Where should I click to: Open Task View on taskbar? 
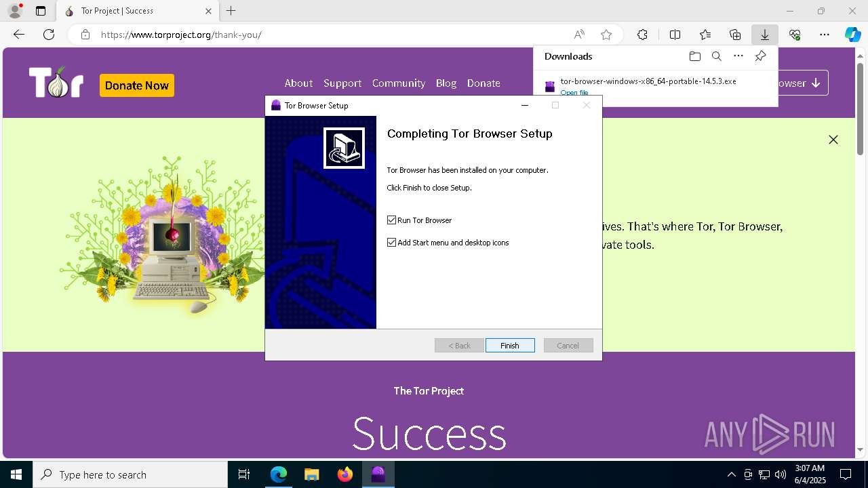coord(244,474)
